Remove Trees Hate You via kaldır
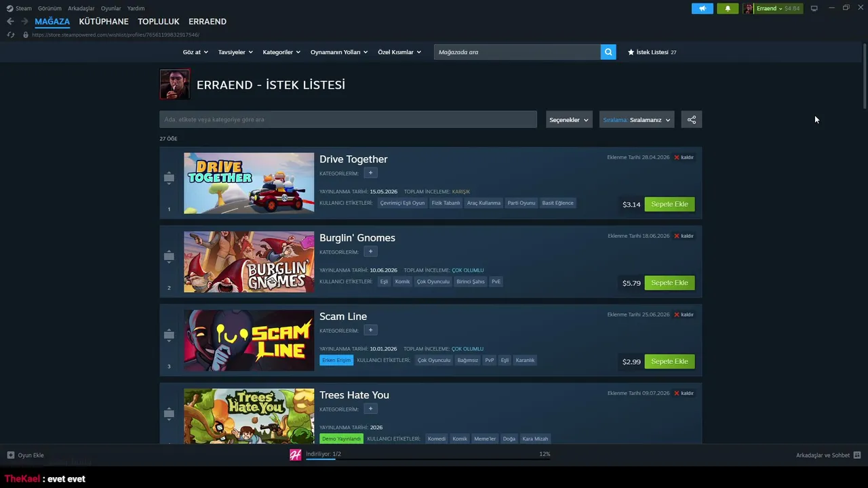This screenshot has height=488, width=868. click(x=684, y=393)
